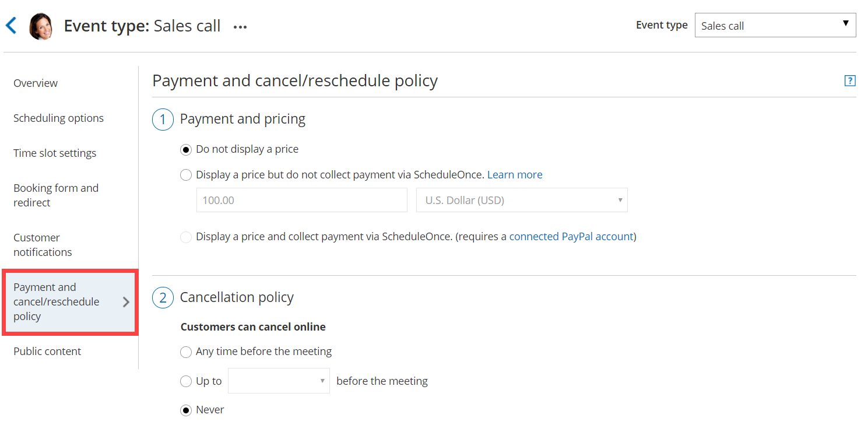Viewport: 868px width, 432px height.
Task: Click the back arrow icon
Action: pos(11,26)
